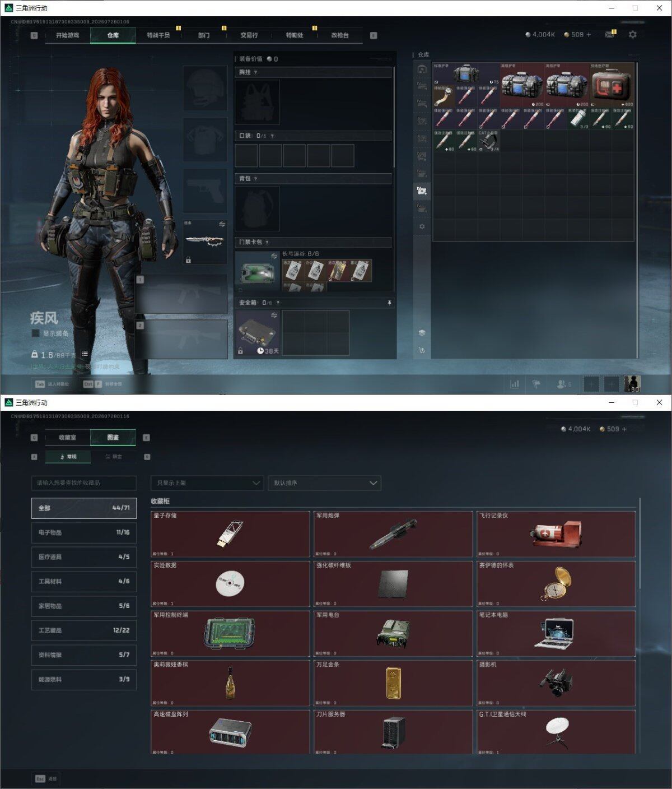Switch to the 改枪台 tab
Screen dimensions: 672x789
click(340, 35)
